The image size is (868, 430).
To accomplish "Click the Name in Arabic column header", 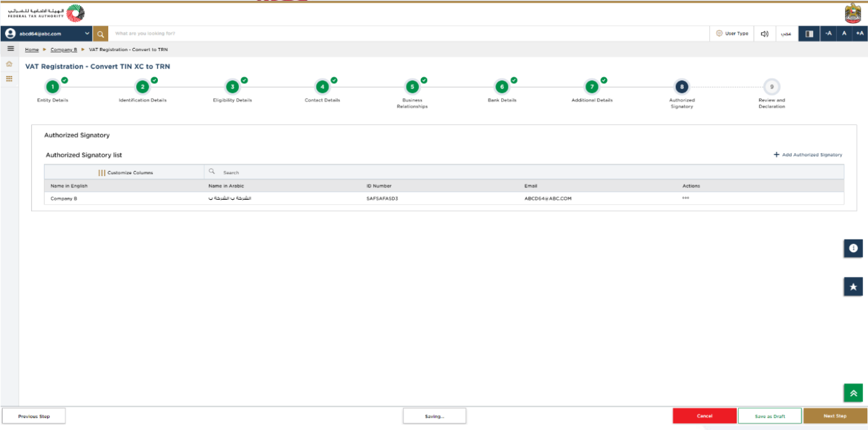I will [226, 185].
